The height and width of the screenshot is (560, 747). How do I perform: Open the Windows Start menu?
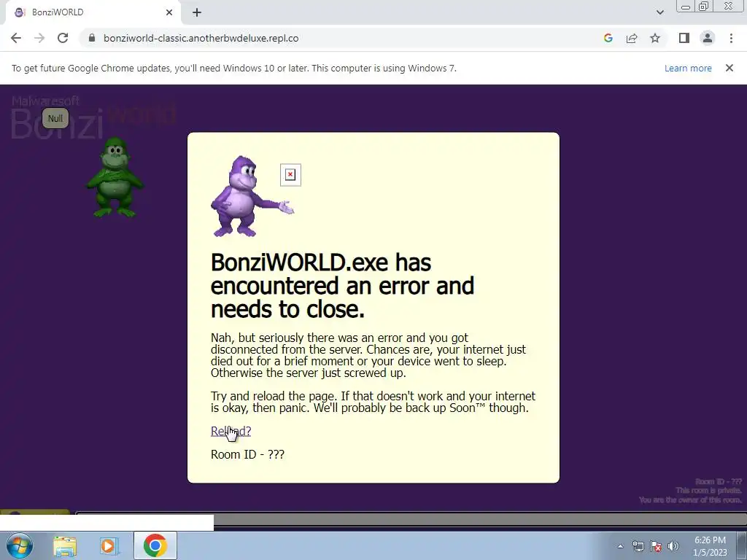pyautogui.click(x=20, y=545)
